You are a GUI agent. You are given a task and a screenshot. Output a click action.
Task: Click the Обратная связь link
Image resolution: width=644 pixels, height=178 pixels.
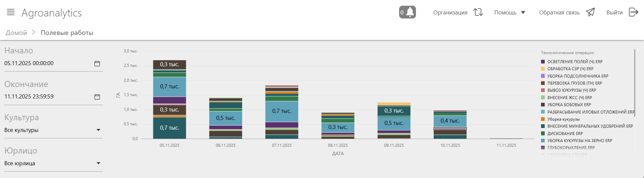[x=559, y=12]
